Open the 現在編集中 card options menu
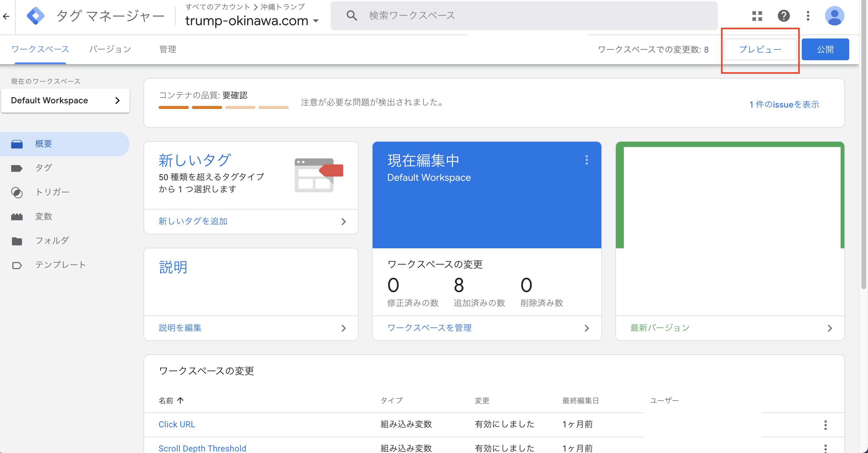 click(587, 160)
